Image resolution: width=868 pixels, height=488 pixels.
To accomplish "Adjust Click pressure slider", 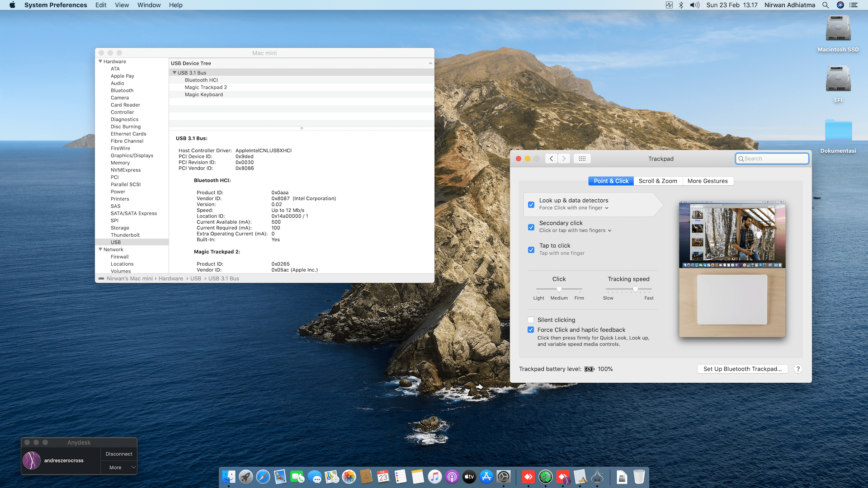I will [559, 289].
